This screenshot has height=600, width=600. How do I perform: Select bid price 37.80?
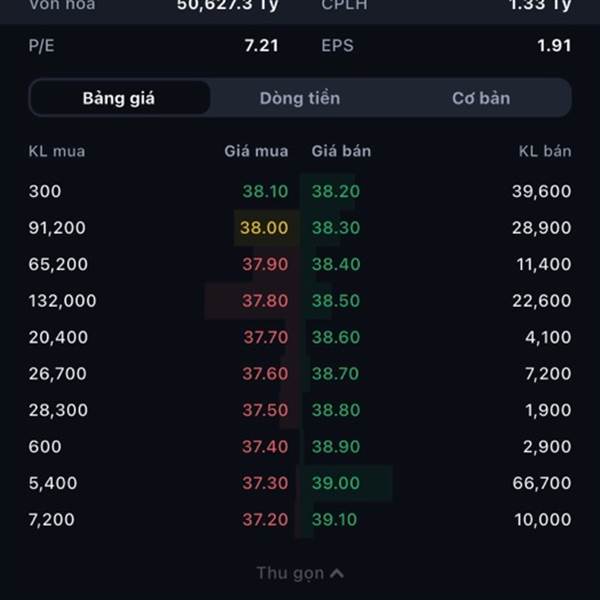tap(265, 301)
